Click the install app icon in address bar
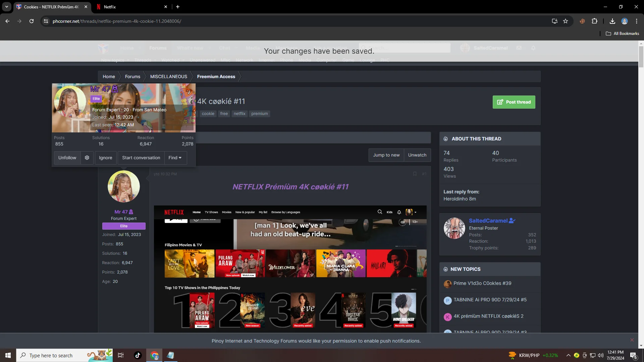This screenshot has height=362, width=644. pos(554,21)
